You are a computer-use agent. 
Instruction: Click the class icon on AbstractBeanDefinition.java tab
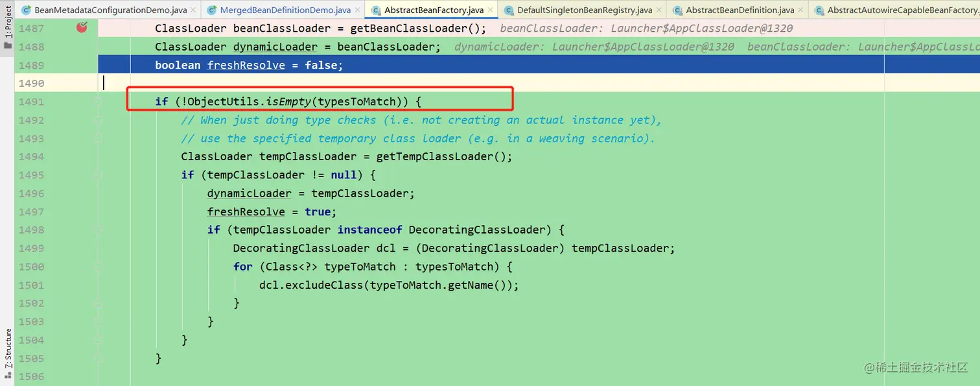(x=677, y=10)
